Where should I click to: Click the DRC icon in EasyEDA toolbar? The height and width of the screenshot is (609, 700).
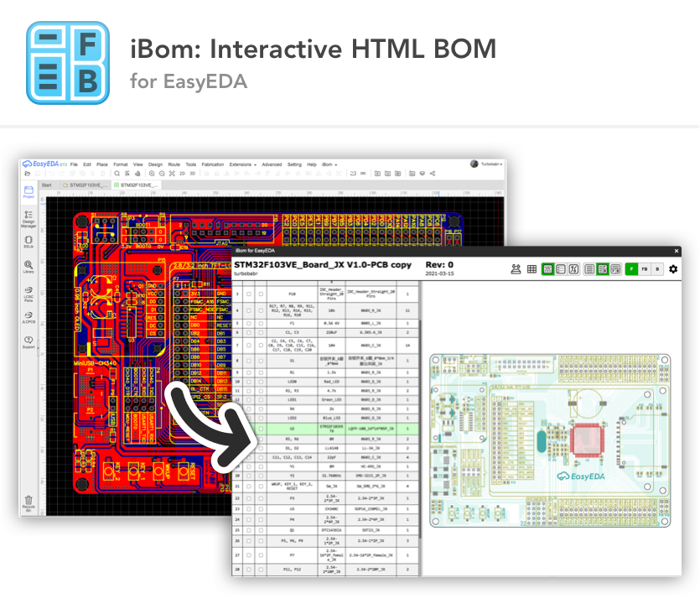(363, 174)
